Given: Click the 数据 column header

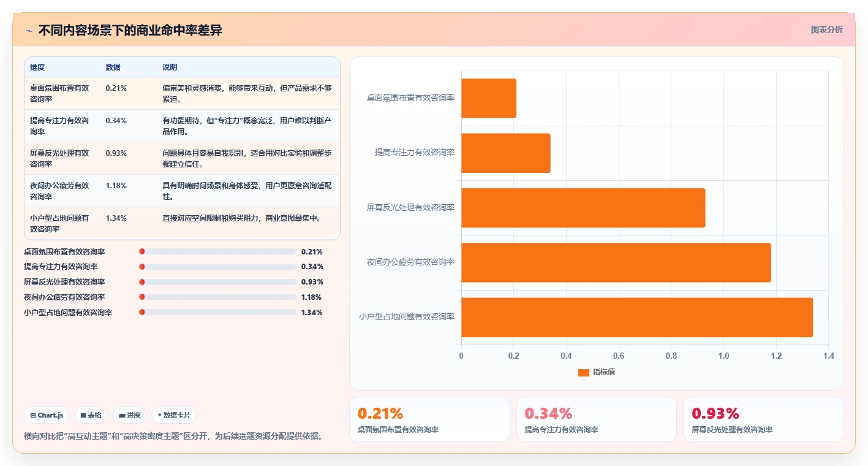Looking at the screenshot, I should coord(113,67).
